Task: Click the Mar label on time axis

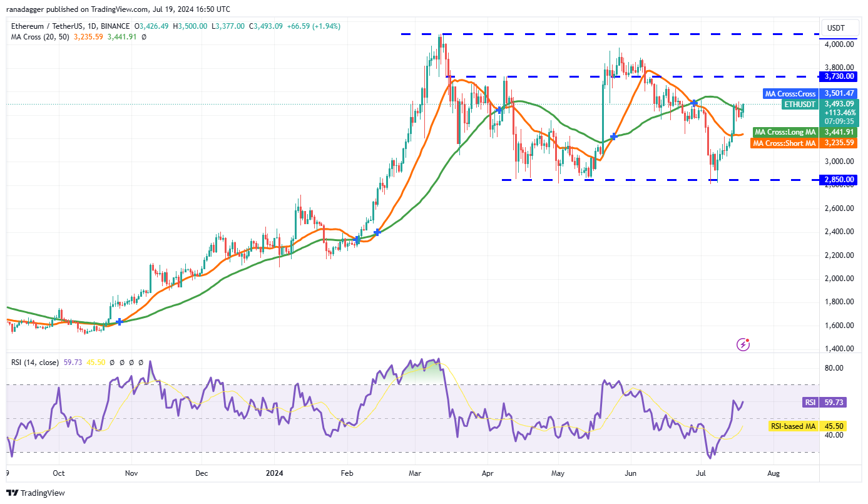Action: pos(415,474)
